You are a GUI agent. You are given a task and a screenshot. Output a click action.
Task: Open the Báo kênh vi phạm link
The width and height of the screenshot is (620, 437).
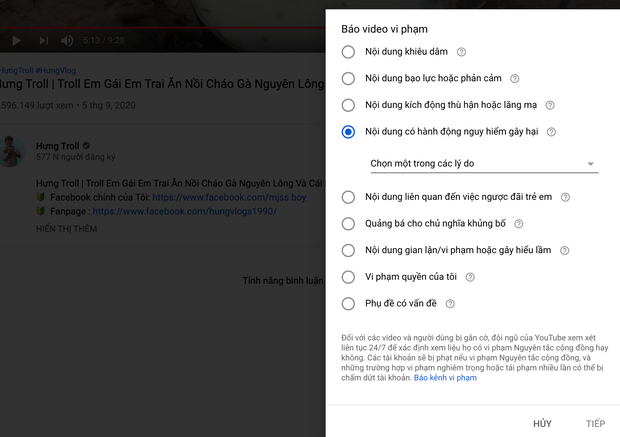(445, 378)
